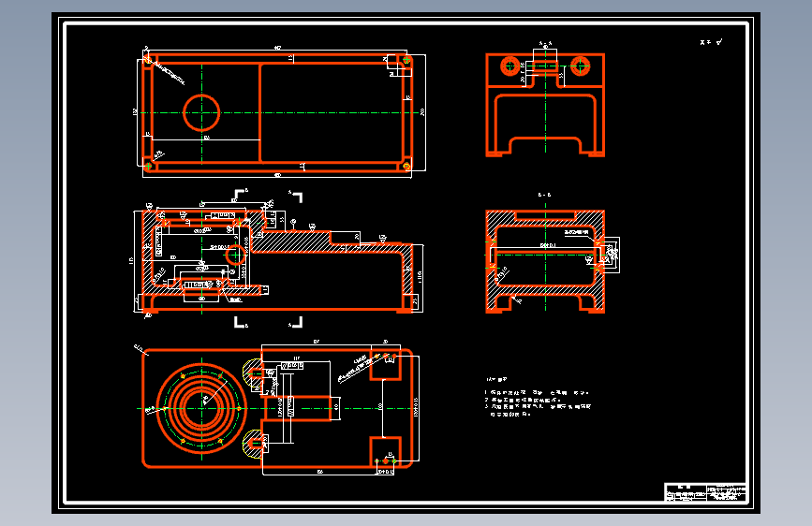Click the B-B section view label
The image size is (812, 526).
coord(544,196)
